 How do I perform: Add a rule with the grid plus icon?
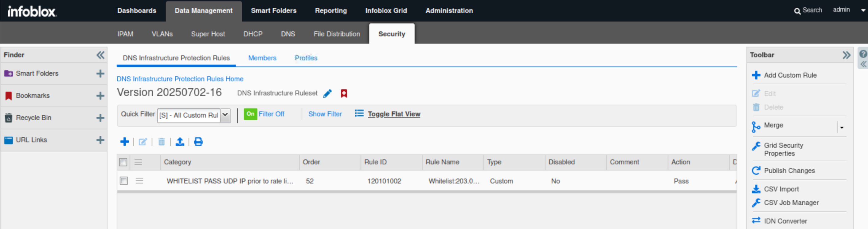coord(125,142)
